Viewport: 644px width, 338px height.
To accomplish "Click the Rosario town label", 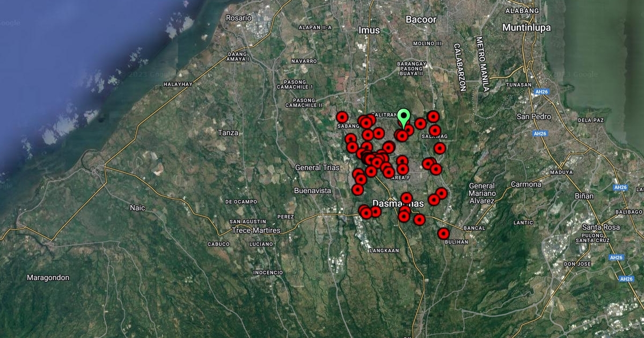I will pyautogui.click(x=239, y=18).
